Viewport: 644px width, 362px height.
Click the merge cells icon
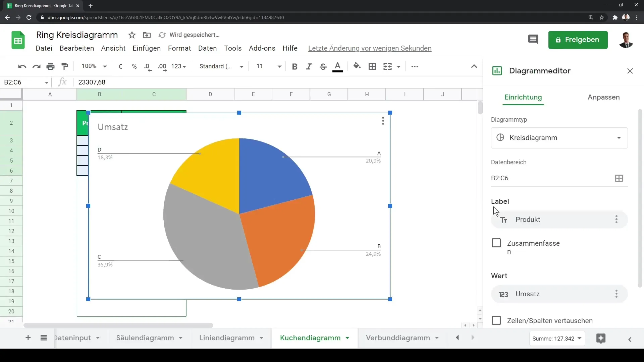tap(387, 66)
